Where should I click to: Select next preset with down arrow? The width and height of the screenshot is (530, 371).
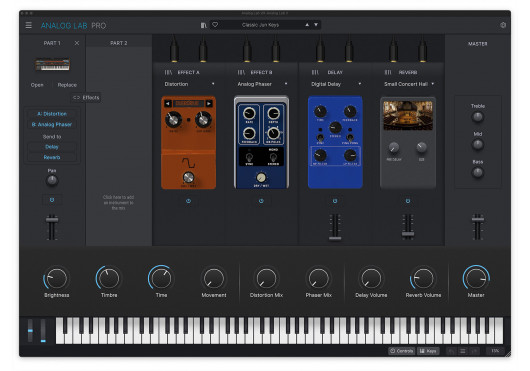point(316,25)
